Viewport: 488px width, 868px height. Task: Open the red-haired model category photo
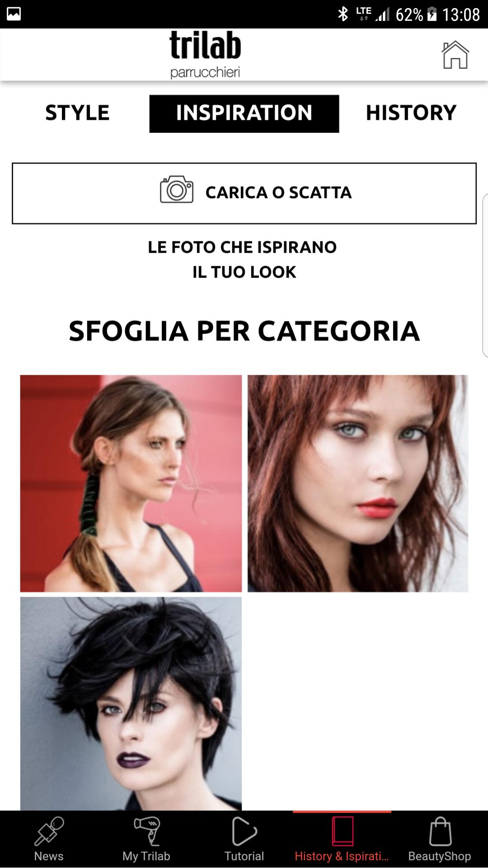[358, 483]
